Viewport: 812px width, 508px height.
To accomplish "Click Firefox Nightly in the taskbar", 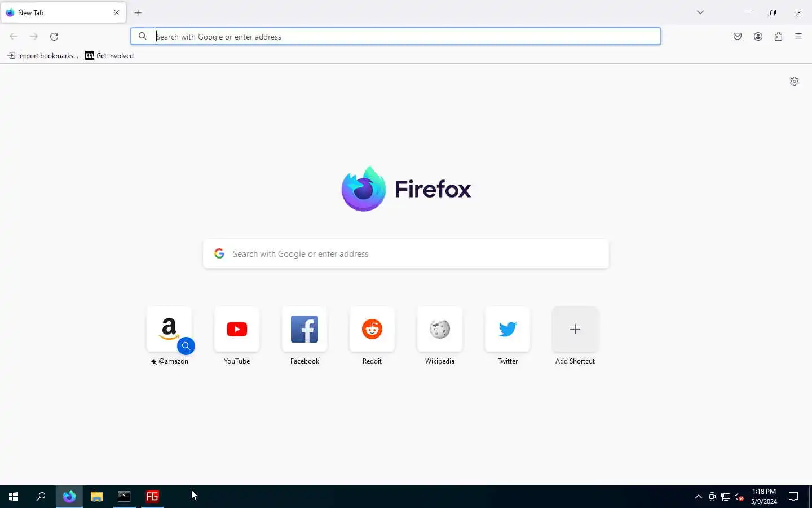I will [x=69, y=497].
